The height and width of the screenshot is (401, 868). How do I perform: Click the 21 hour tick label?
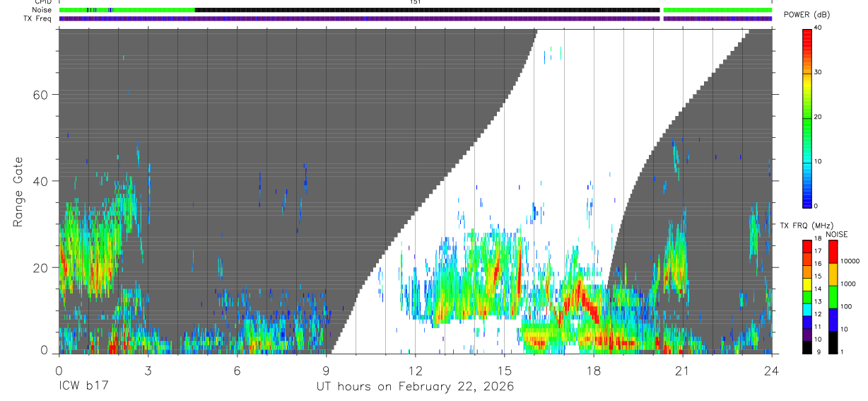(x=683, y=370)
